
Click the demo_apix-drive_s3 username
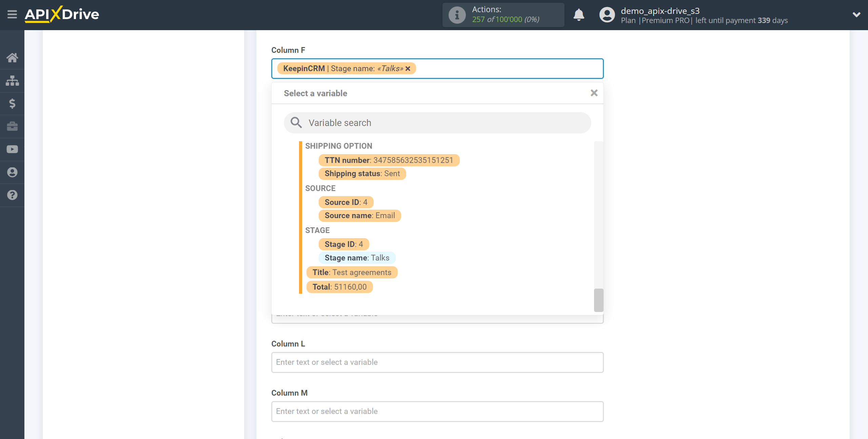[x=660, y=11]
